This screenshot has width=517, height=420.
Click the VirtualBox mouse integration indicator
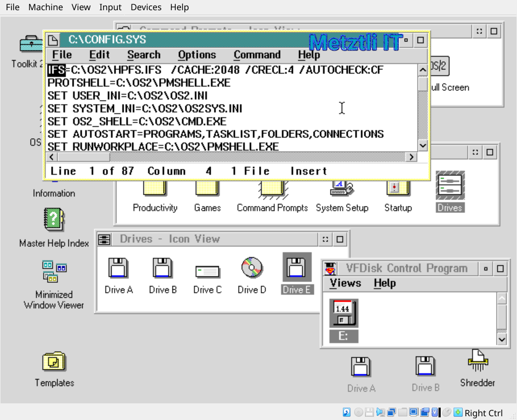click(x=447, y=412)
